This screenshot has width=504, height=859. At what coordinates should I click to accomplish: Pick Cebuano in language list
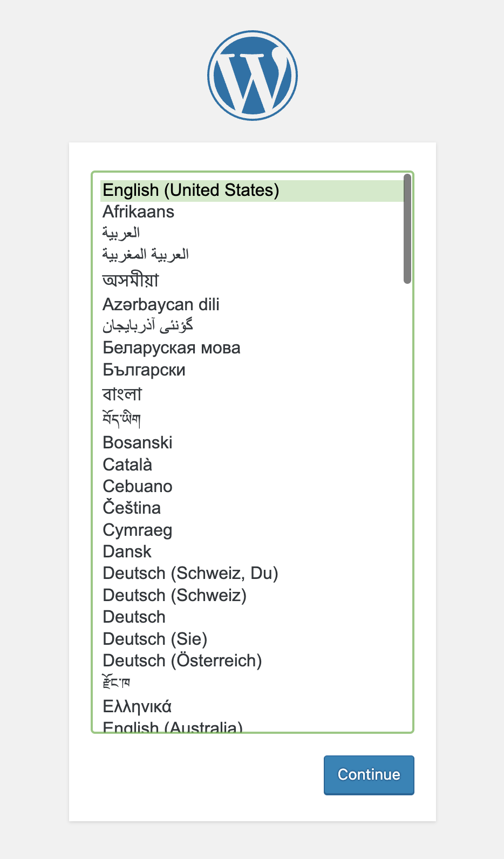point(138,486)
